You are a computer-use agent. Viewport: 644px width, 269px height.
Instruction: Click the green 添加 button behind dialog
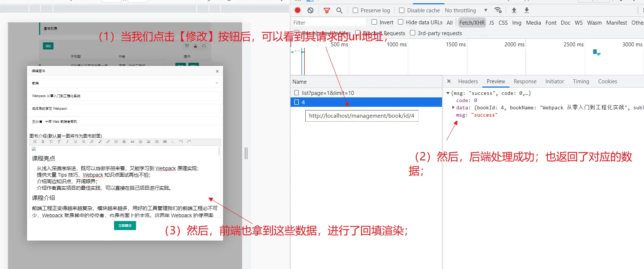coord(48,46)
